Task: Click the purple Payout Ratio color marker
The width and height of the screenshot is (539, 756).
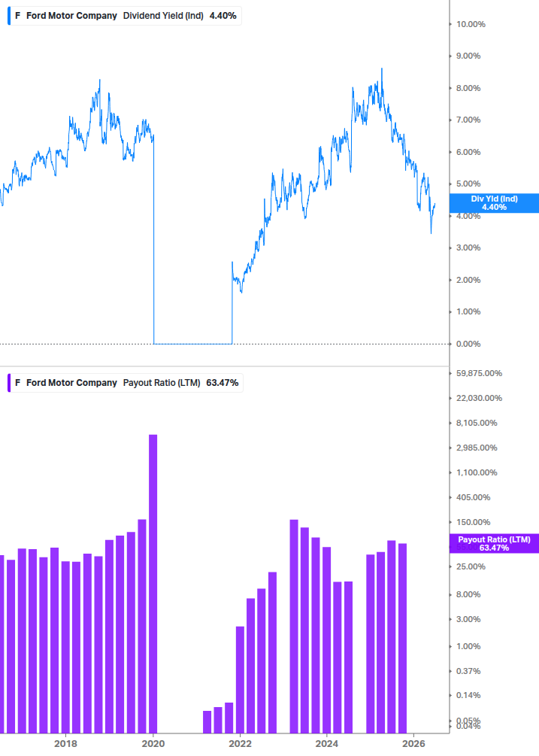Action: pos(9,383)
